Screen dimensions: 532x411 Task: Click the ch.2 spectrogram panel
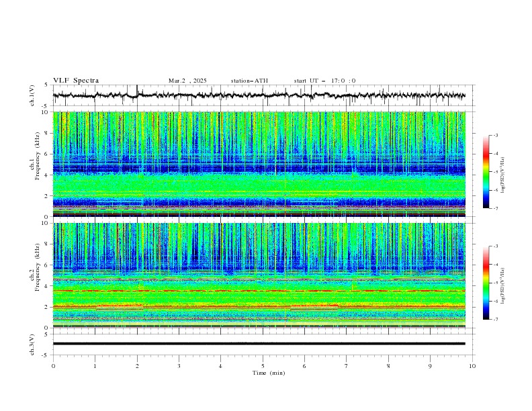point(259,275)
